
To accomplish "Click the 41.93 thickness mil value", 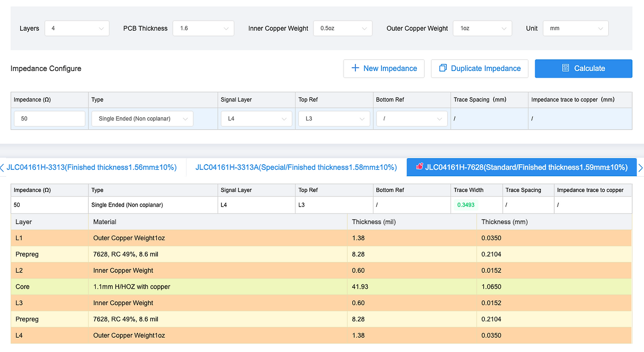I will 360,287.
